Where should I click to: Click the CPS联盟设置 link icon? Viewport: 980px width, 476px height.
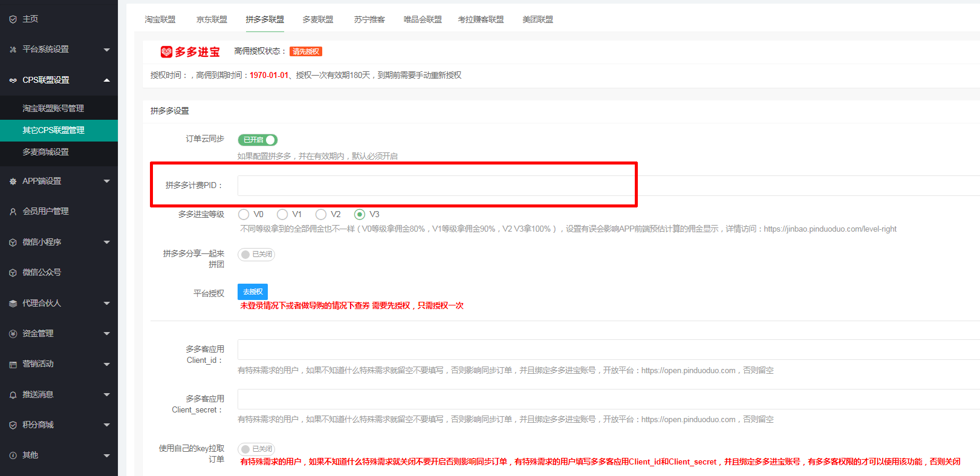point(13,80)
